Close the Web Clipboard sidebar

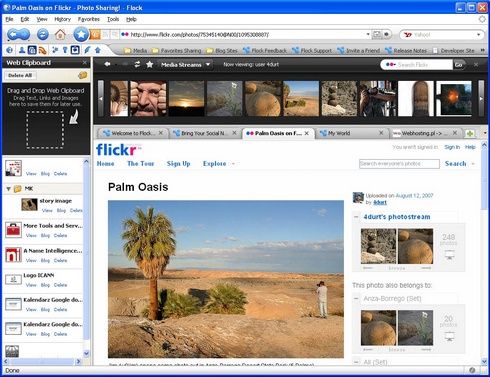pos(85,63)
